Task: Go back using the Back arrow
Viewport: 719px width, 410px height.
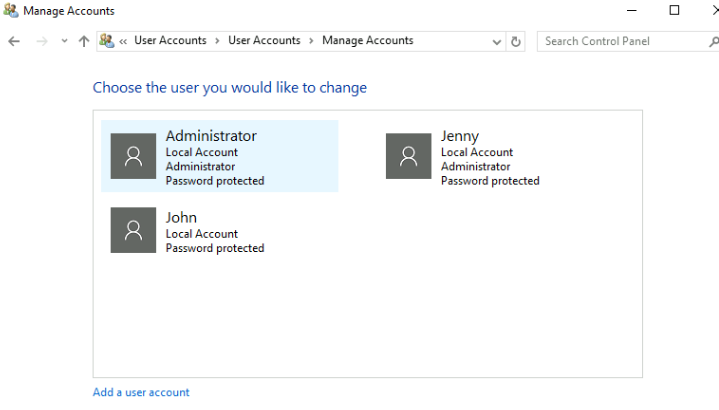Action: (x=14, y=41)
